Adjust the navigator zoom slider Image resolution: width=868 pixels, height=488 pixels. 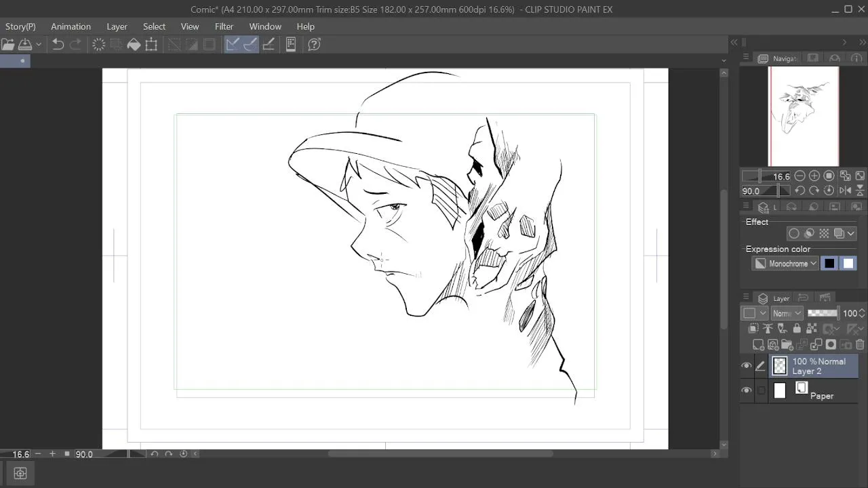click(x=766, y=176)
